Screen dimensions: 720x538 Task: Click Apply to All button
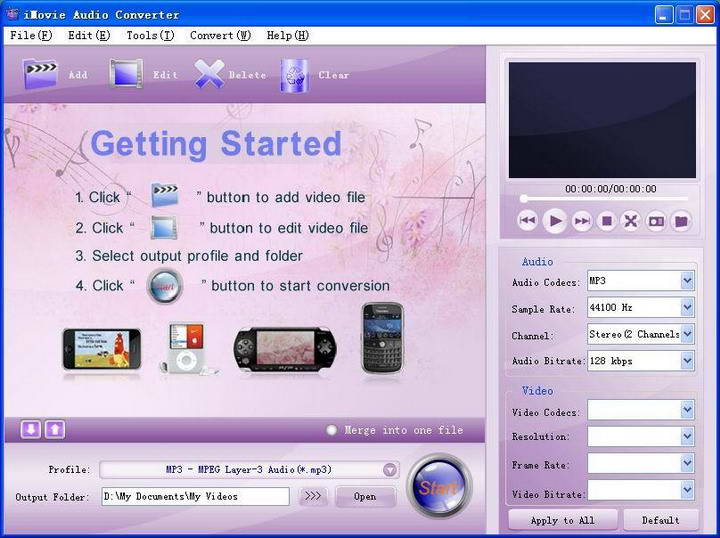(x=562, y=521)
